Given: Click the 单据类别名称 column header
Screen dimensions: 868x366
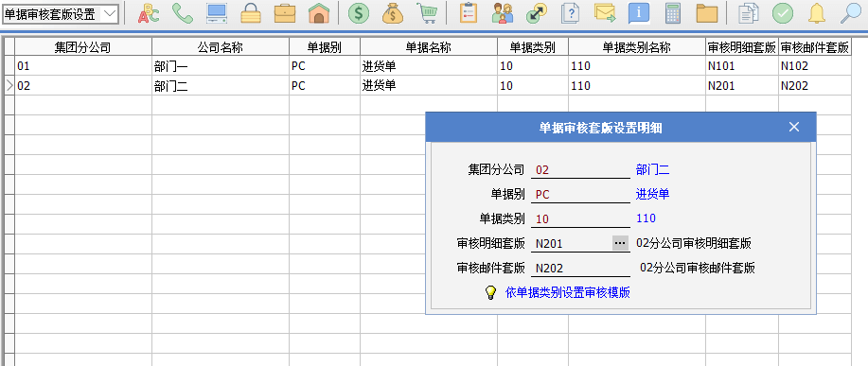Looking at the screenshot, I should coord(637,47).
